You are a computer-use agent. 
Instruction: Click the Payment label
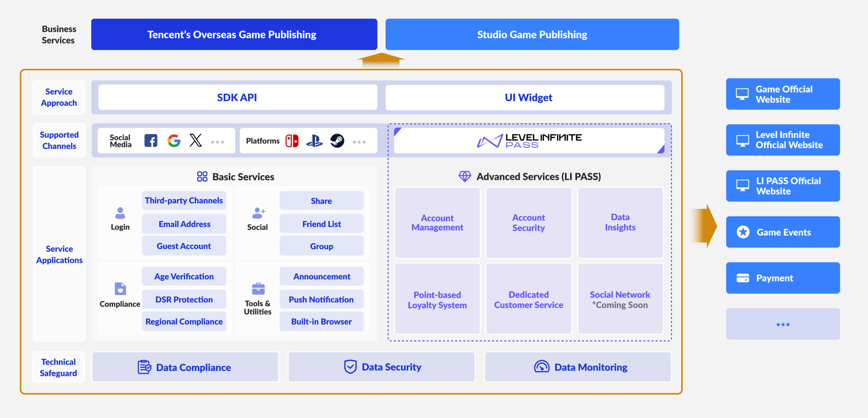[x=775, y=278]
